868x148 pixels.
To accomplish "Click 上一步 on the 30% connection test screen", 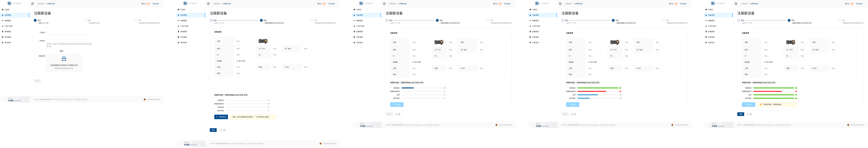I will [398, 114].
